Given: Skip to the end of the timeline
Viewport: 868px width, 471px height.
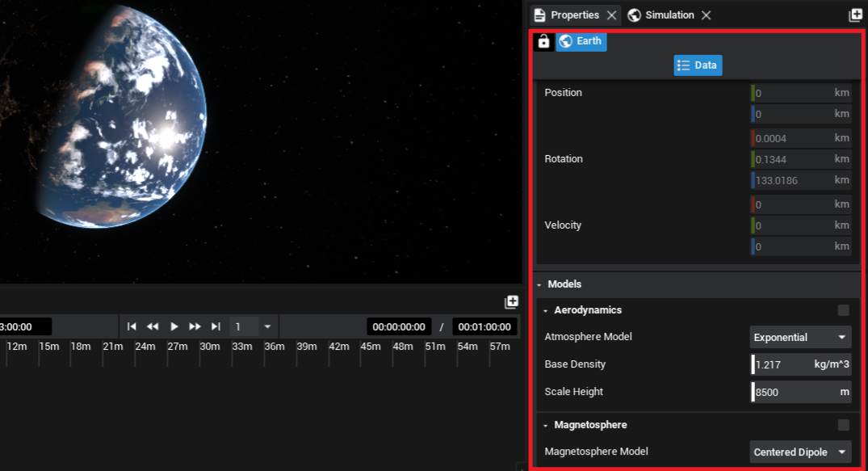Looking at the screenshot, I should click(216, 327).
